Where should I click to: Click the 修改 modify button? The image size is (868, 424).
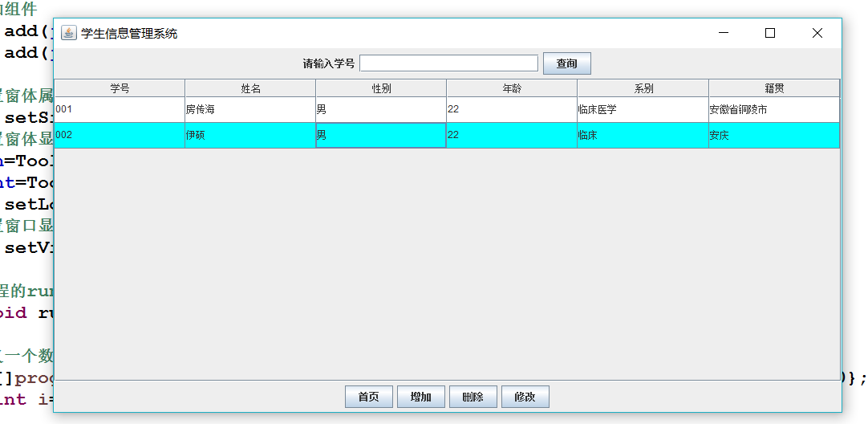[x=525, y=397]
